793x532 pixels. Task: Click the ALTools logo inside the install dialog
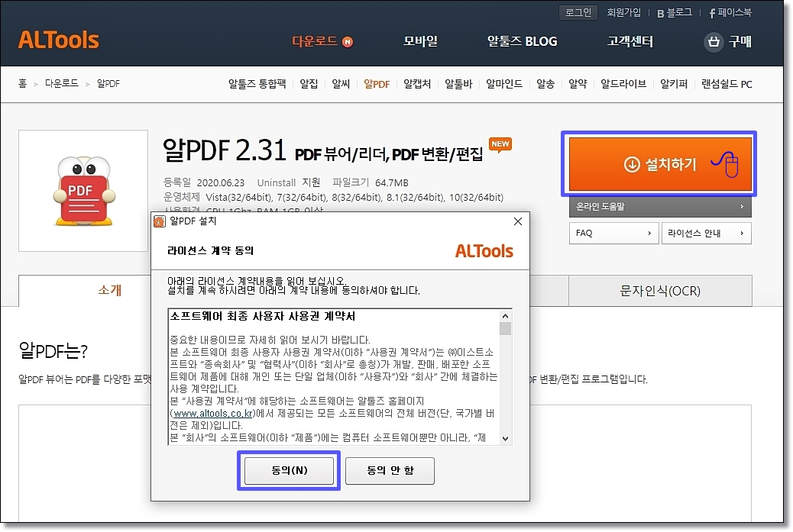[x=484, y=251]
